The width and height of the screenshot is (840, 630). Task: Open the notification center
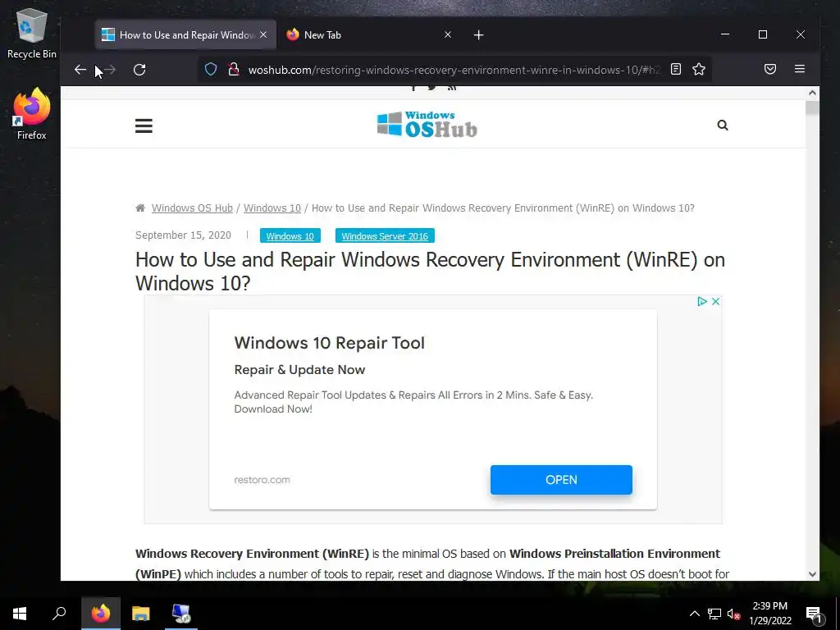coord(814,614)
